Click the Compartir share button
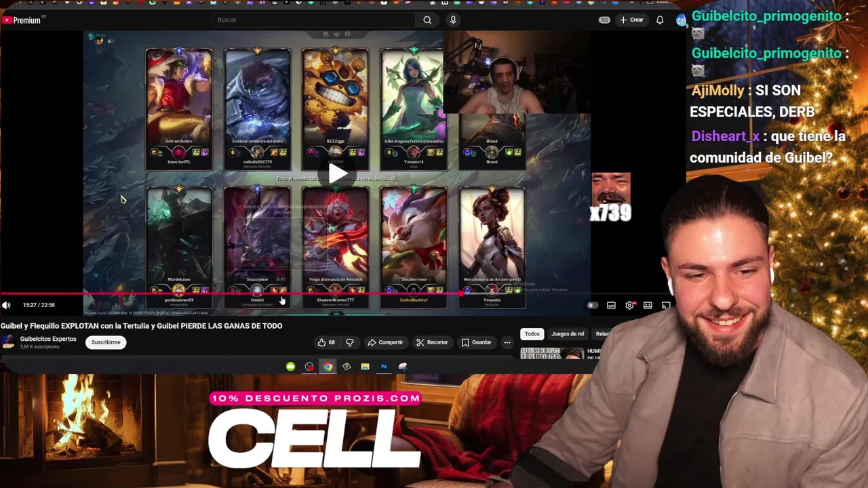Viewport: 868px width, 488px height. (x=385, y=342)
